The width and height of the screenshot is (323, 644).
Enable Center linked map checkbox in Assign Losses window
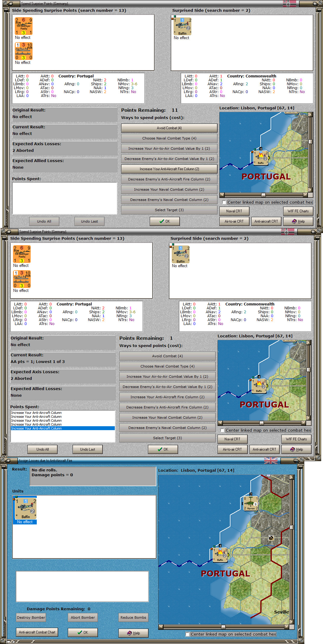[187, 634]
